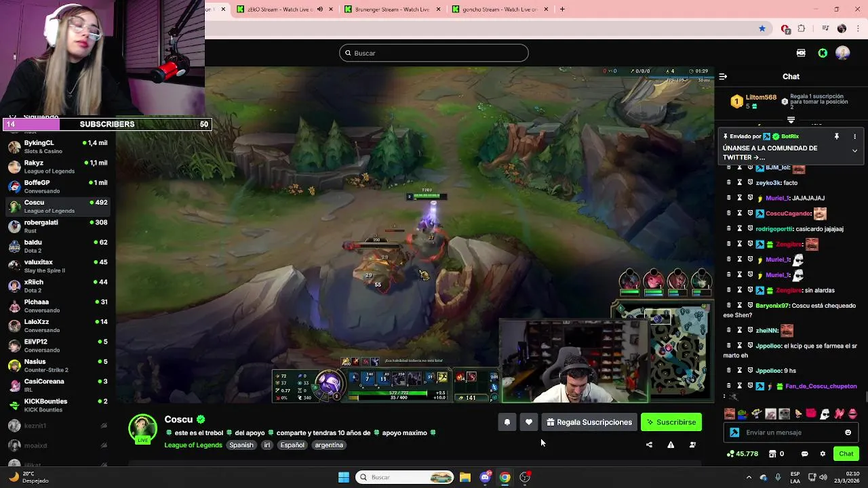Click the chat settings gear icon
Image resolution: width=868 pixels, height=488 pixels.
pos(823,453)
